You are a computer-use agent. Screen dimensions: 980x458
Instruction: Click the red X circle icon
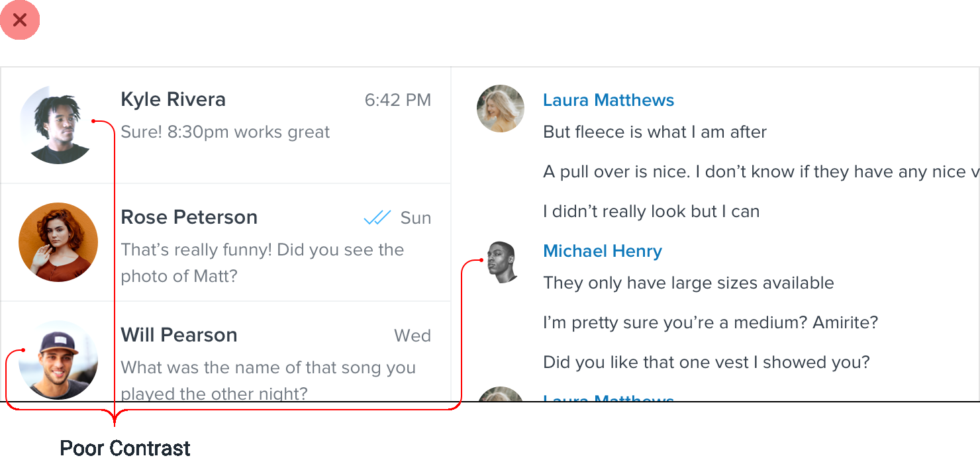click(x=20, y=20)
